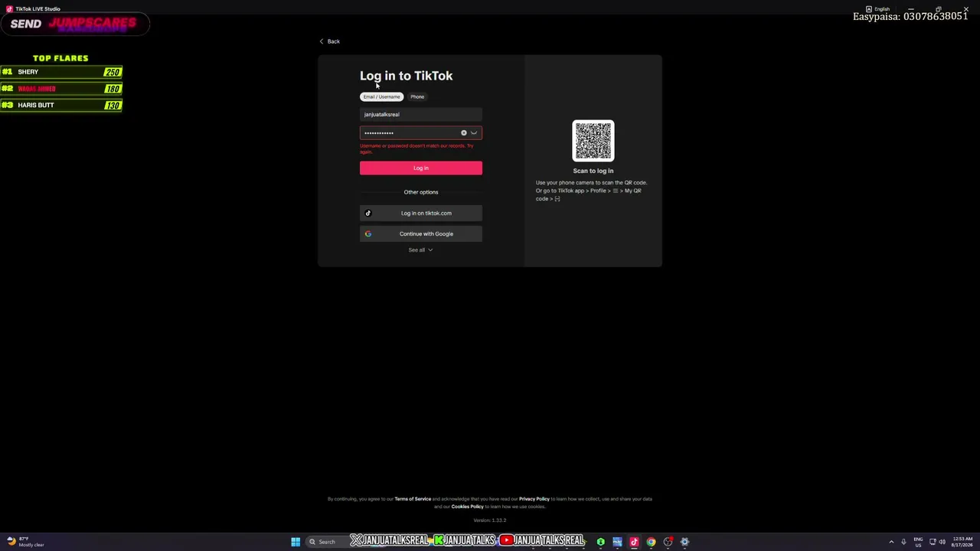Image resolution: width=980 pixels, height=551 pixels.
Task: Open the Settings gear taskbar icon
Action: 684,542
